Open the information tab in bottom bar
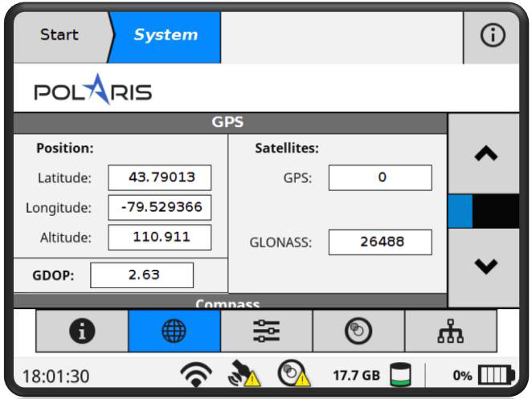Image resolution: width=532 pixels, height=399 pixels. click(82, 331)
